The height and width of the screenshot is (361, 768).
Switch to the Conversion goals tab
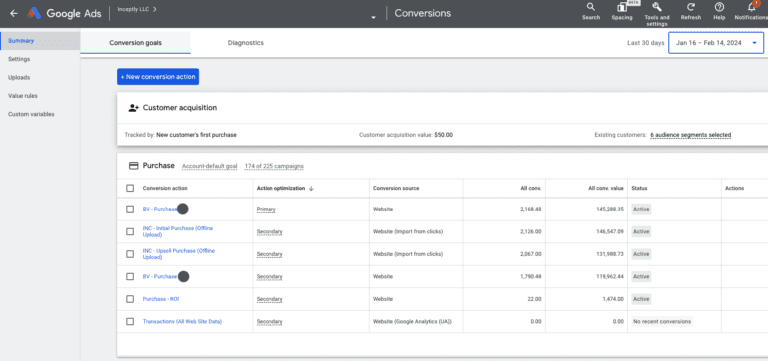136,43
